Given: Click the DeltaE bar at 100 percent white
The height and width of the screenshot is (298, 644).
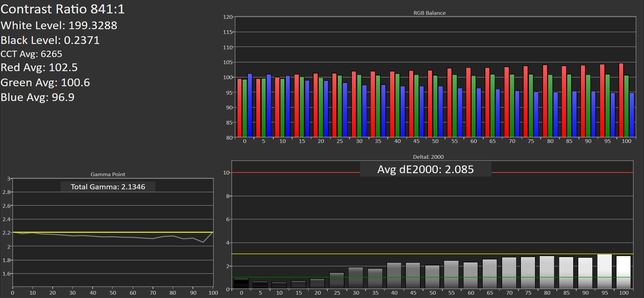Looking at the screenshot, I should point(624,272).
